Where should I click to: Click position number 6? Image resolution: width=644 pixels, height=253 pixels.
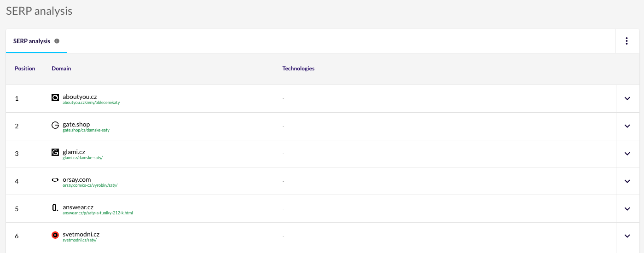click(17, 236)
